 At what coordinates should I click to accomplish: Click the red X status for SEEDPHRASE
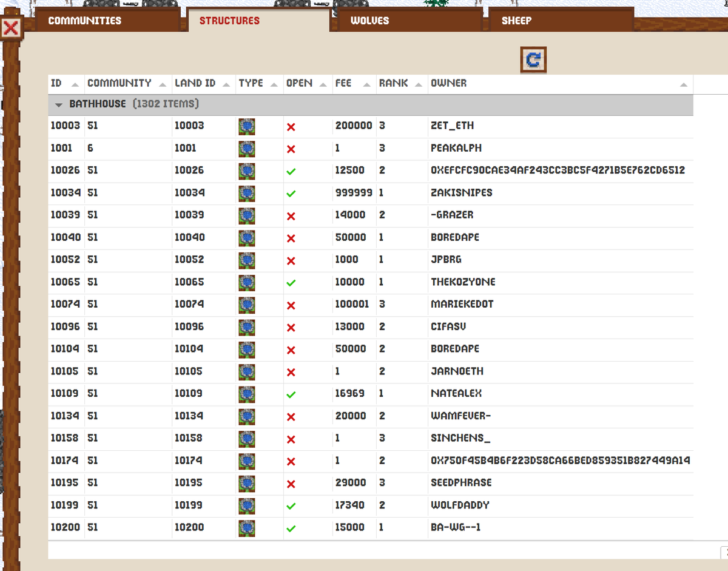[291, 484]
